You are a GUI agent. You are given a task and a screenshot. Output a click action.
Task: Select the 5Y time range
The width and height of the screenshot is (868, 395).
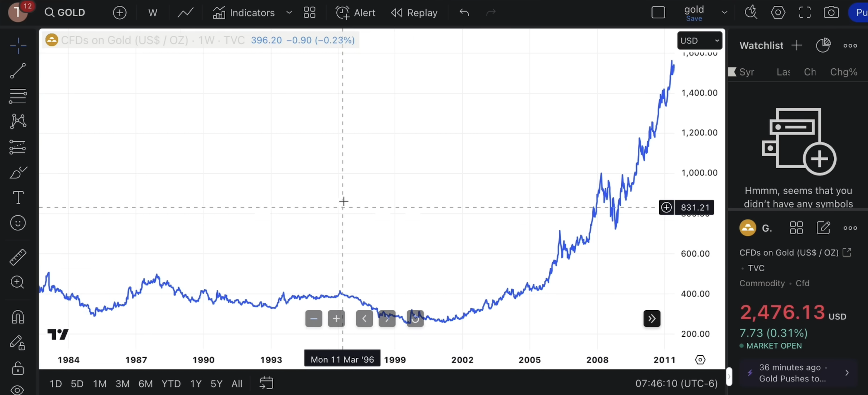coord(216,384)
